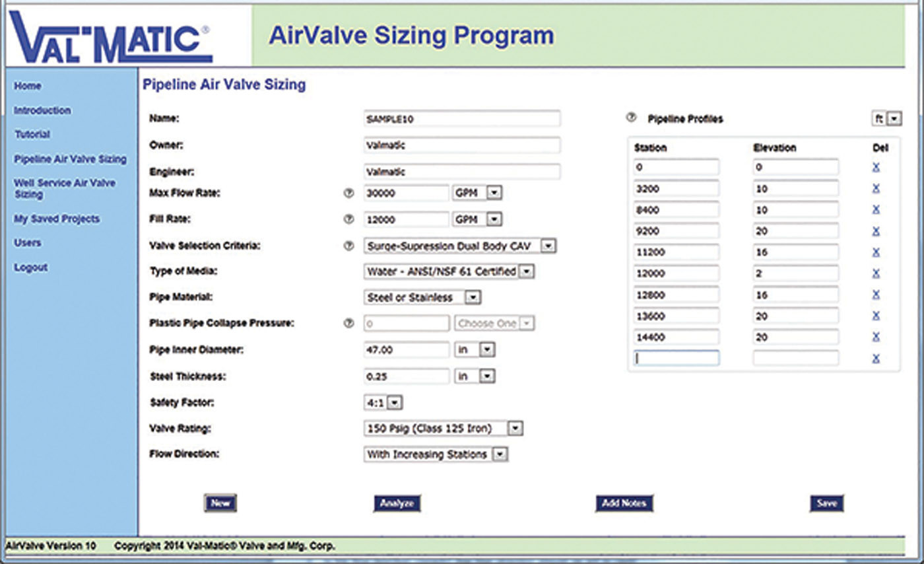Click Logout in the sidebar
The image size is (924, 564).
tap(31, 267)
